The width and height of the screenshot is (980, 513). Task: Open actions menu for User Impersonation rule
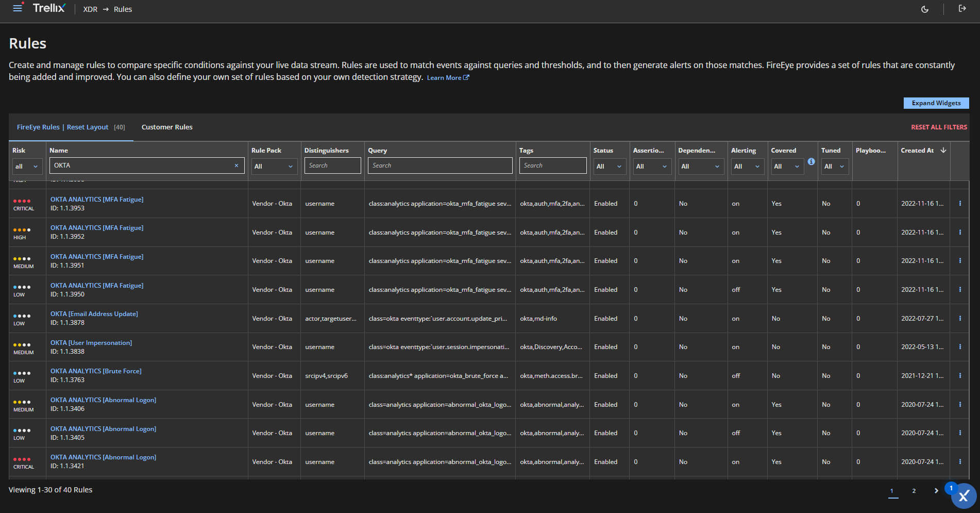pyautogui.click(x=960, y=347)
